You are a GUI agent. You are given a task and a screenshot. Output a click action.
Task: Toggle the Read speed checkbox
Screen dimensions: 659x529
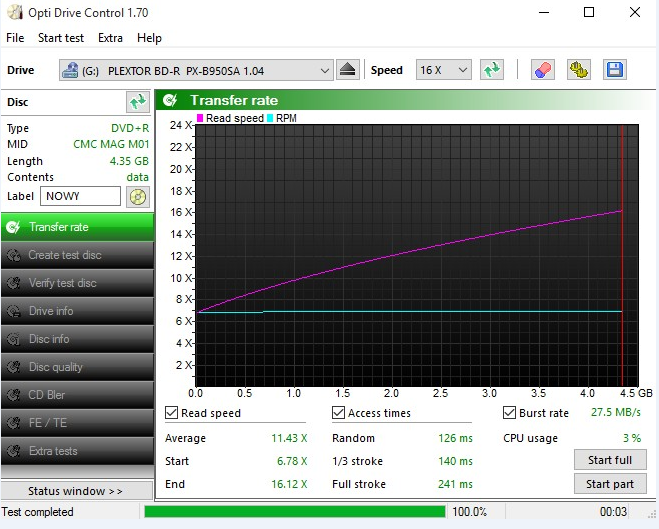(171, 413)
